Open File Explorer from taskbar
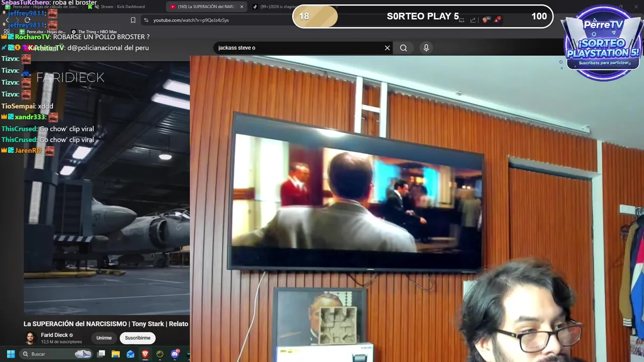This screenshot has height=362, width=644. tap(116, 354)
